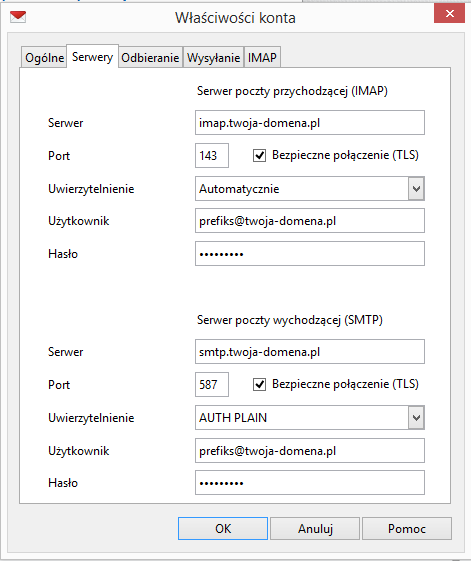471x561 pixels.
Task: Select the Serwery tab
Action: tap(93, 57)
